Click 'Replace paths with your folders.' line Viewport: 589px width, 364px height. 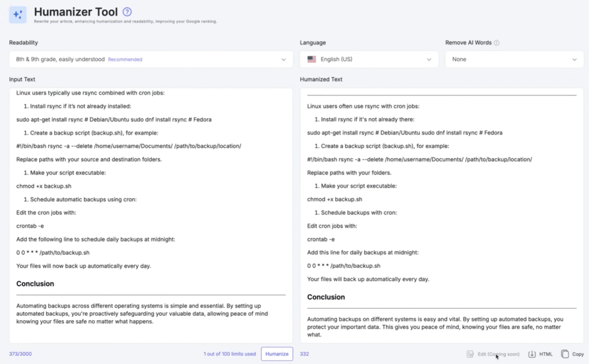tap(349, 173)
